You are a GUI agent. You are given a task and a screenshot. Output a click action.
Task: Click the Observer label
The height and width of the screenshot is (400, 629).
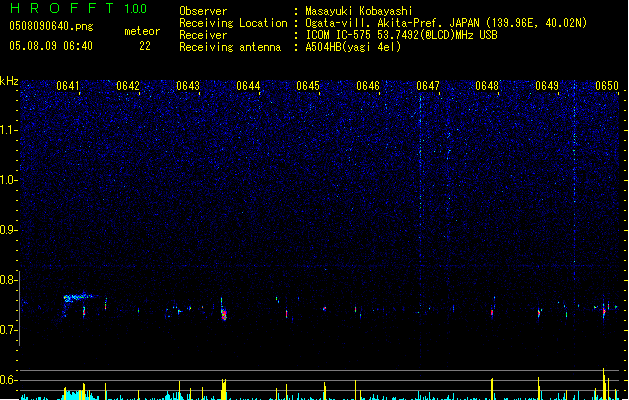203,11
